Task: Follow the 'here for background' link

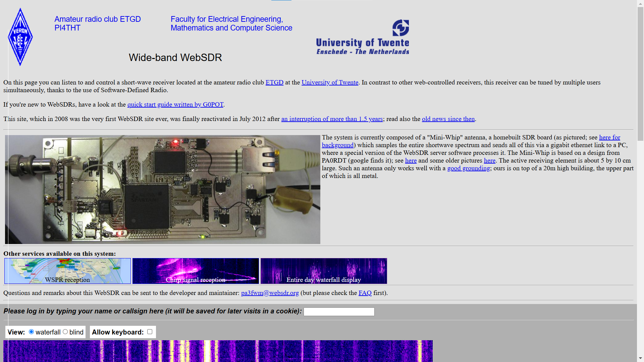Action: pyautogui.click(x=609, y=137)
